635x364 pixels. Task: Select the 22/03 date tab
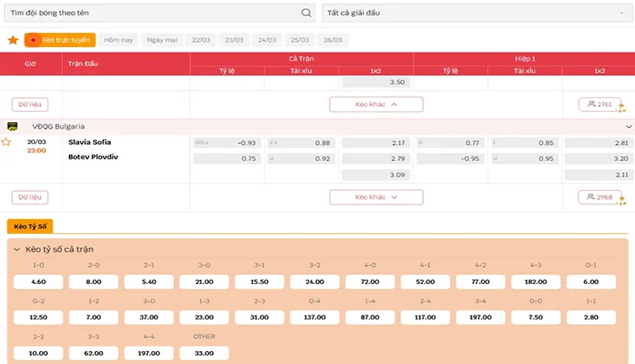pyautogui.click(x=201, y=40)
